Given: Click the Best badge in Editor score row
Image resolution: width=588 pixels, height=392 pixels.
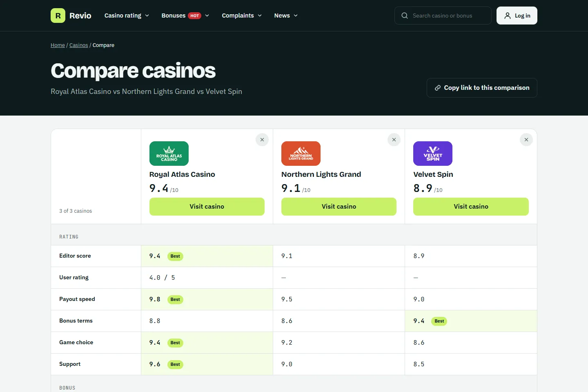Looking at the screenshot, I should 175,256.
